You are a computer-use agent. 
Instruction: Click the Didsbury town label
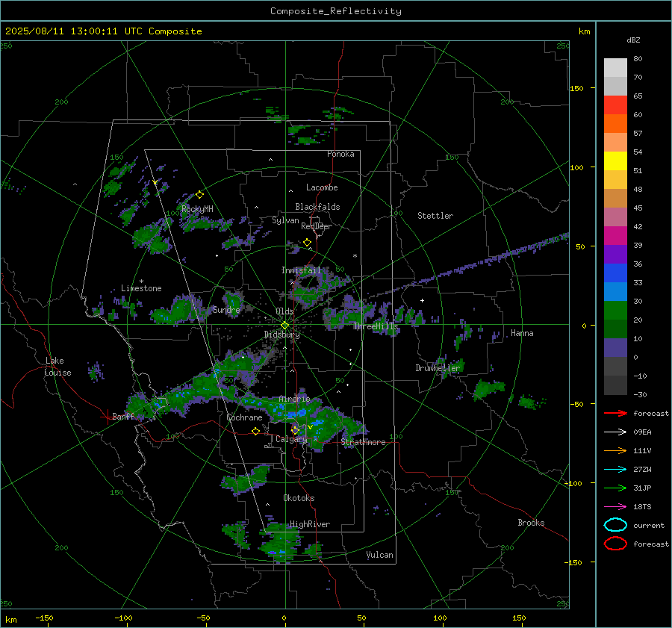click(x=282, y=335)
